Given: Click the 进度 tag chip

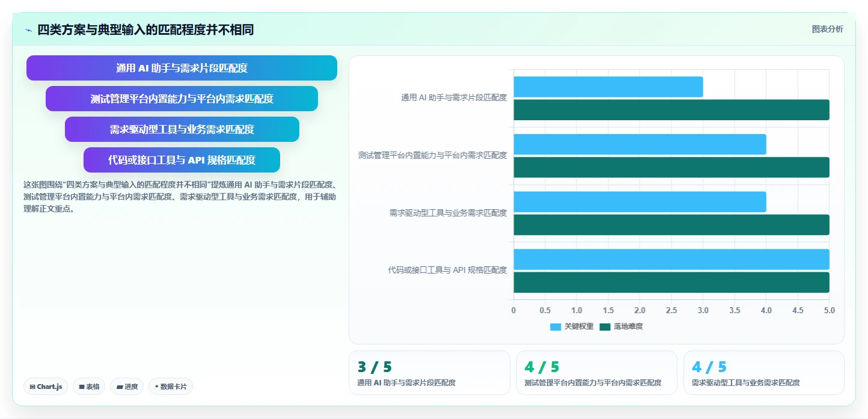Looking at the screenshot, I should [x=127, y=387].
